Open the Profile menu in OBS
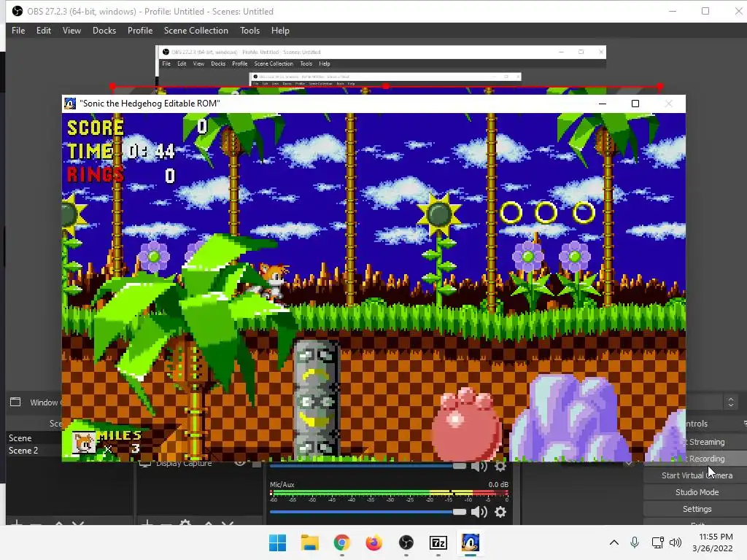The image size is (747, 560). (x=140, y=31)
